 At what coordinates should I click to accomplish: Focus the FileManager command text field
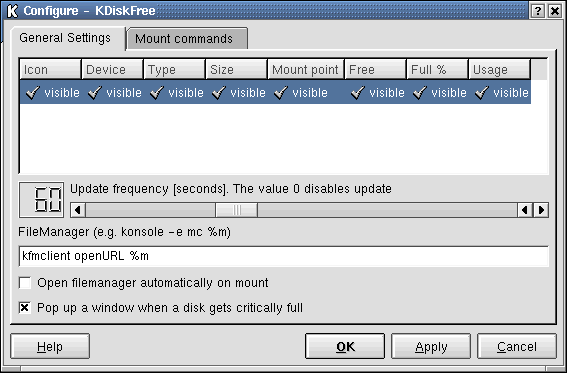click(x=284, y=256)
